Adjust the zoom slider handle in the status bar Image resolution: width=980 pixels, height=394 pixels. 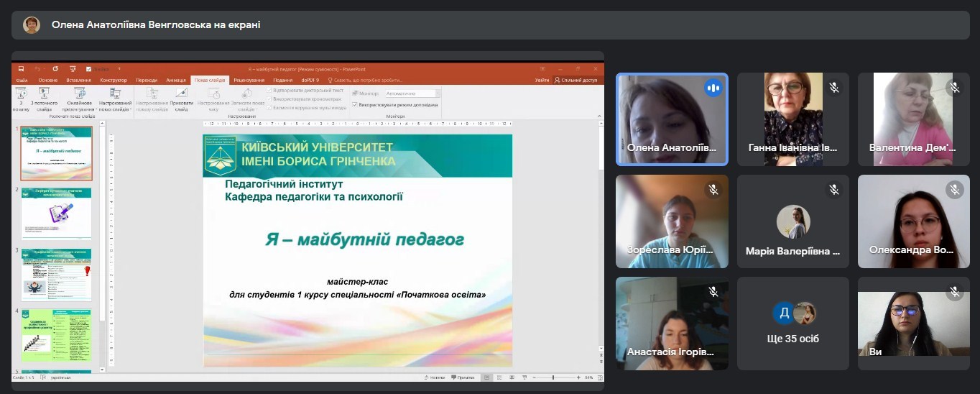[553, 377]
